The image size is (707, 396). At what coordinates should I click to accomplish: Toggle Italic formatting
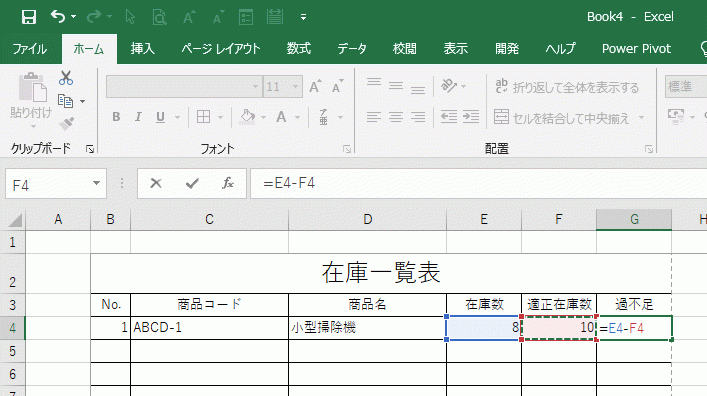point(138,117)
